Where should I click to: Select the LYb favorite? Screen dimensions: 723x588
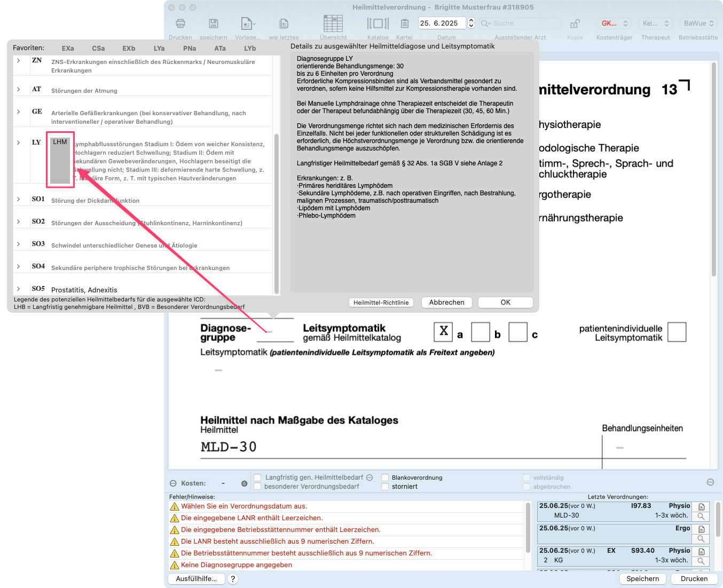[x=250, y=49]
